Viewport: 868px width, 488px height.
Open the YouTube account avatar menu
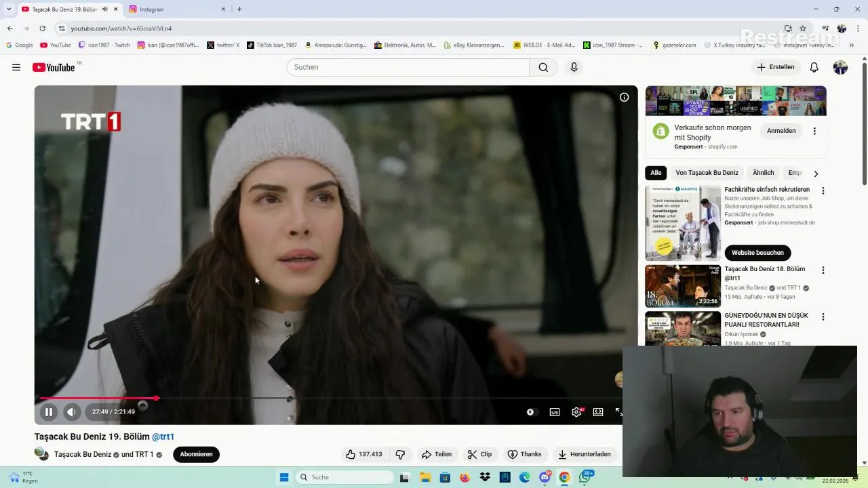(840, 67)
